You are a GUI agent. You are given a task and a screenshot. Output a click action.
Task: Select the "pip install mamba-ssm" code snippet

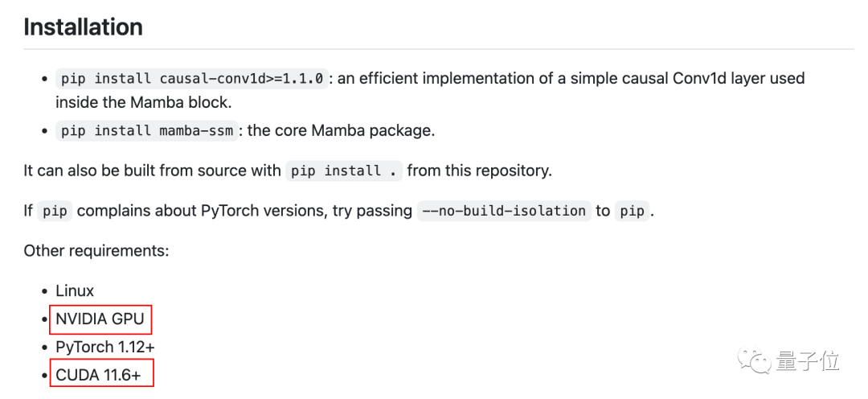[146, 130]
